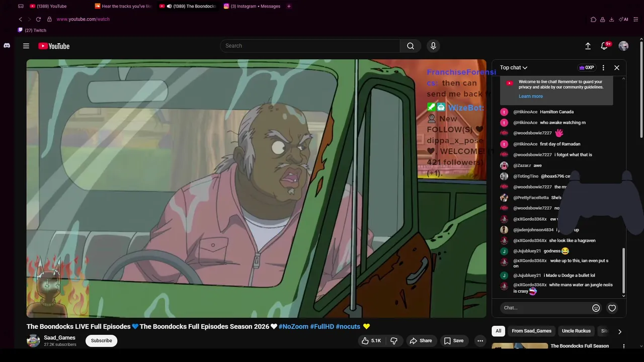Click the Boondocks video player
The height and width of the screenshot is (362, 644).
[x=257, y=189]
